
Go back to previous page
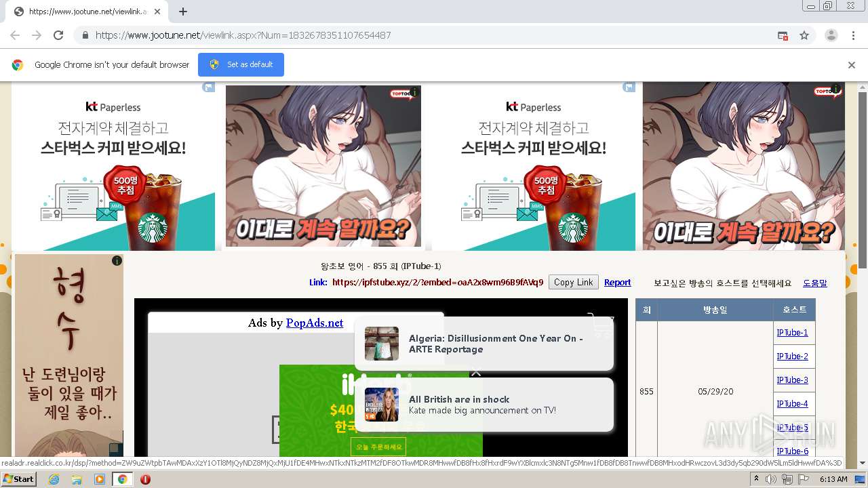(15, 35)
